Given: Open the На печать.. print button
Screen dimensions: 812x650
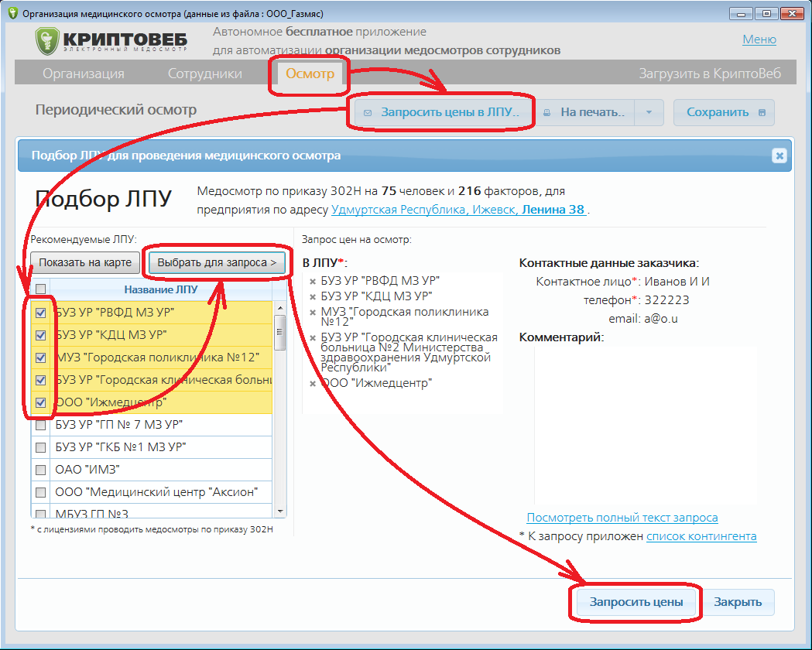Looking at the screenshot, I should [x=584, y=112].
